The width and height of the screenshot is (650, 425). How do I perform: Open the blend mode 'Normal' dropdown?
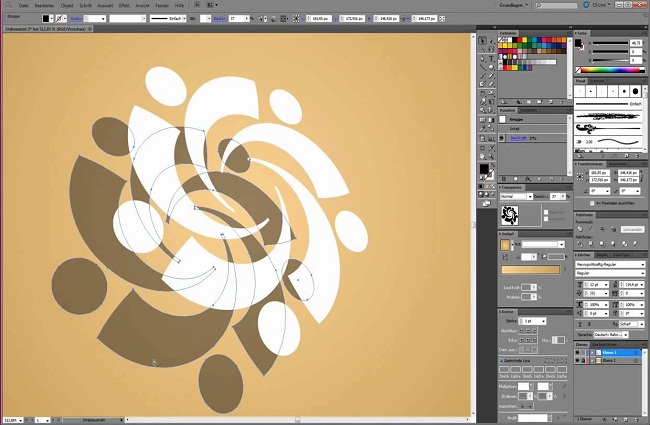516,197
